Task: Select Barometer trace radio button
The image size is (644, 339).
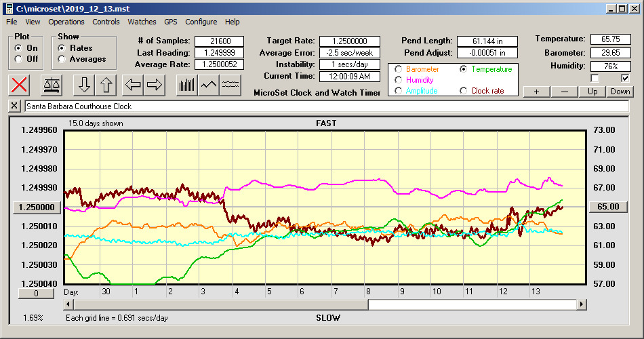Action: 398,69
